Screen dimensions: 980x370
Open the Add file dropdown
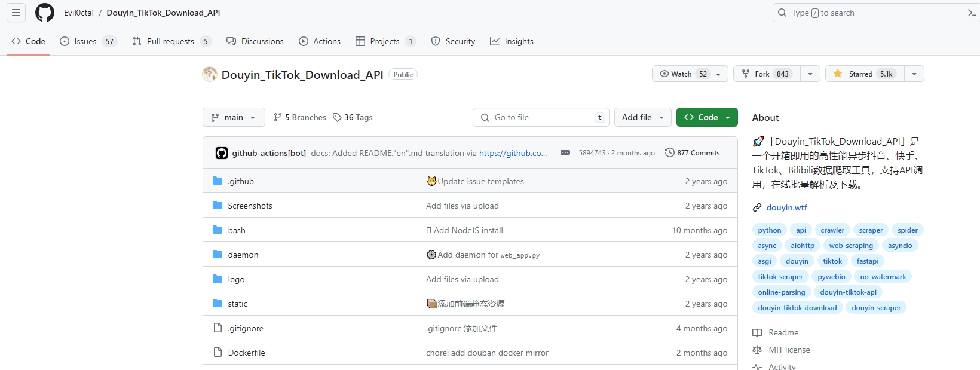[x=642, y=118]
